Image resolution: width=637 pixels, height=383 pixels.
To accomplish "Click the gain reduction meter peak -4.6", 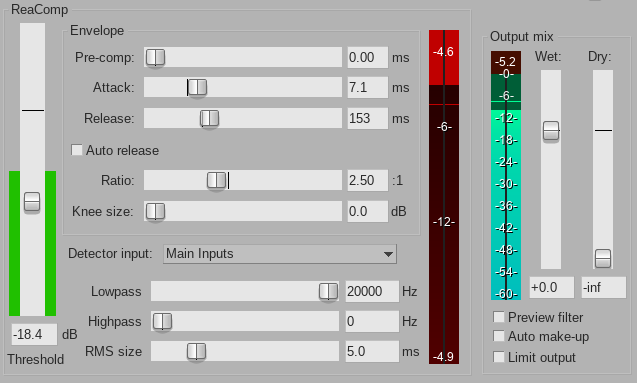I will click(443, 52).
